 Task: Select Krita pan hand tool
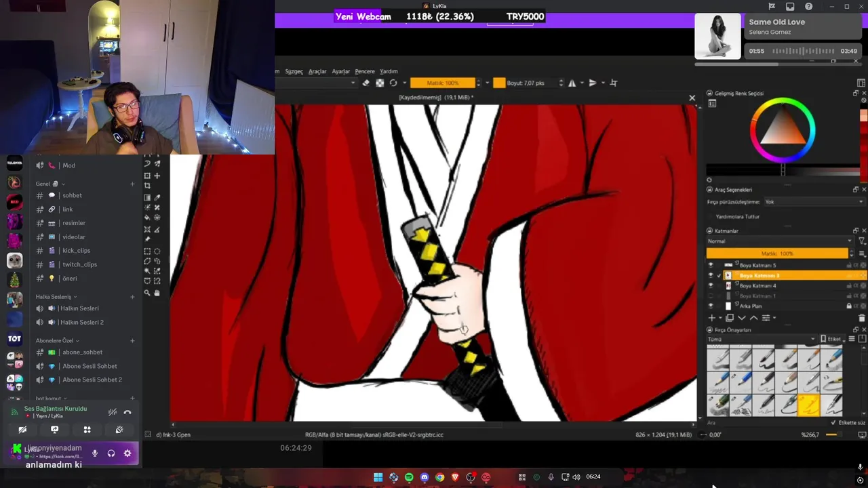pos(157,293)
